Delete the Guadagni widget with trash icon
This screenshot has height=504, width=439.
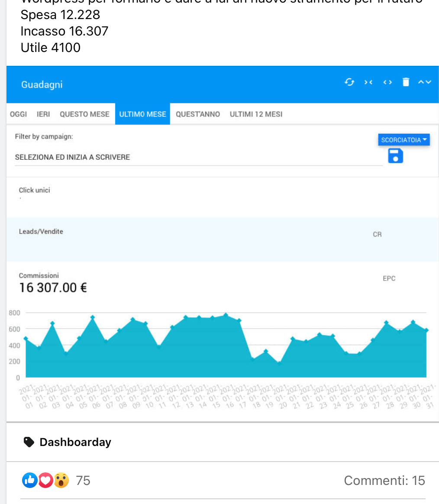tap(406, 82)
